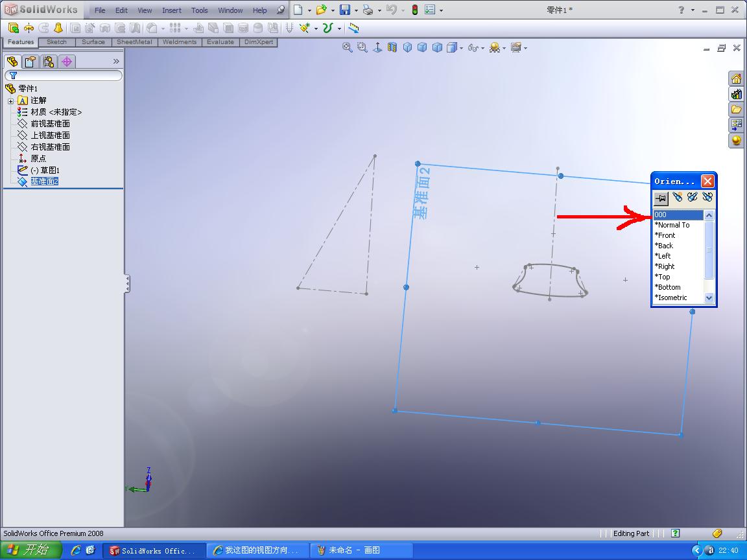Switch to the SheetMetal tab

pyautogui.click(x=134, y=42)
